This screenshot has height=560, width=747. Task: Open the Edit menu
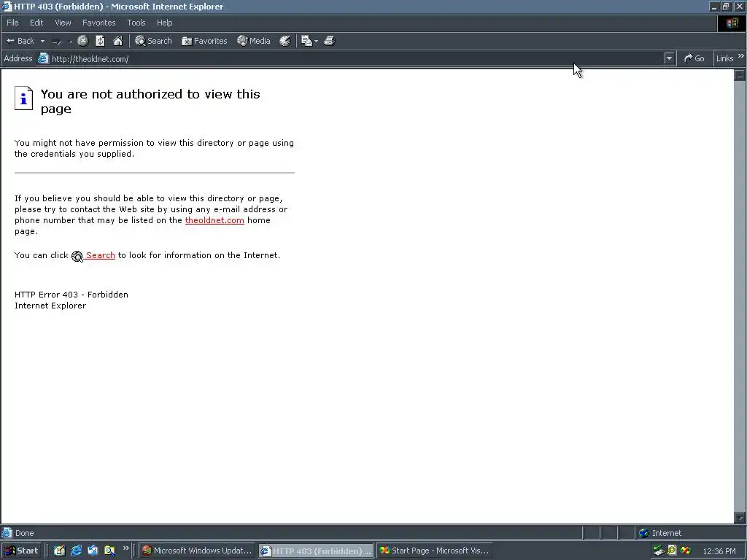pos(36,23)
